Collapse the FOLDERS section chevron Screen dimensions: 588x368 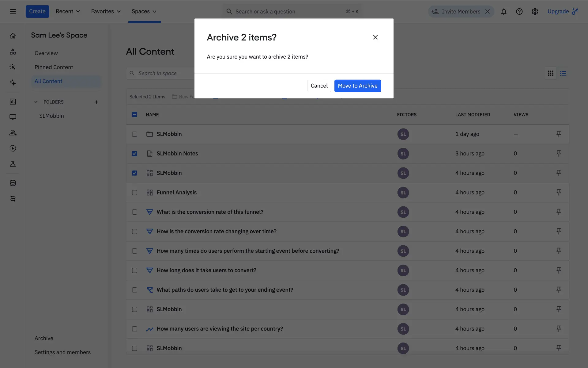pos(36,102)
